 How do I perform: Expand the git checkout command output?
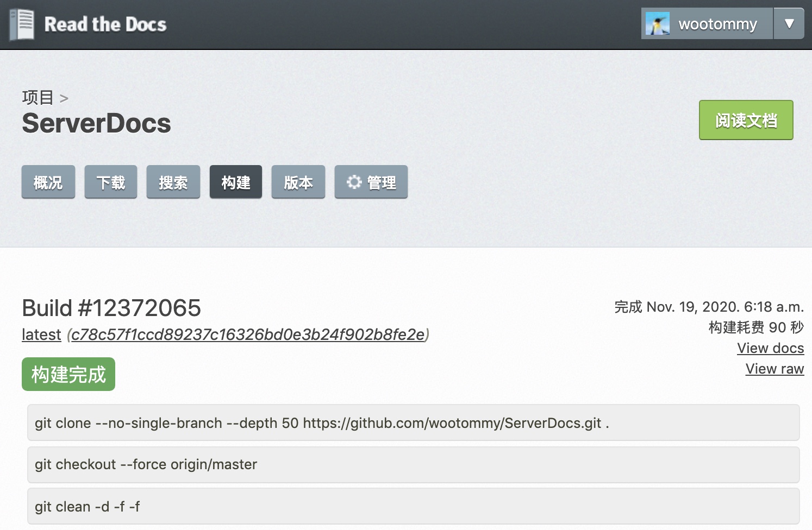click(x=414, y=464)
